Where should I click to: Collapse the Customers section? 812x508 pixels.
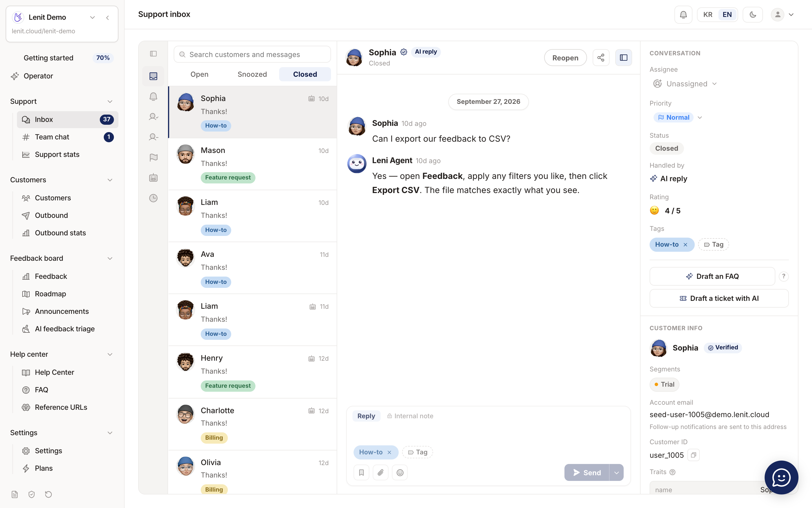pyautogui.click(x=110, y=180)
